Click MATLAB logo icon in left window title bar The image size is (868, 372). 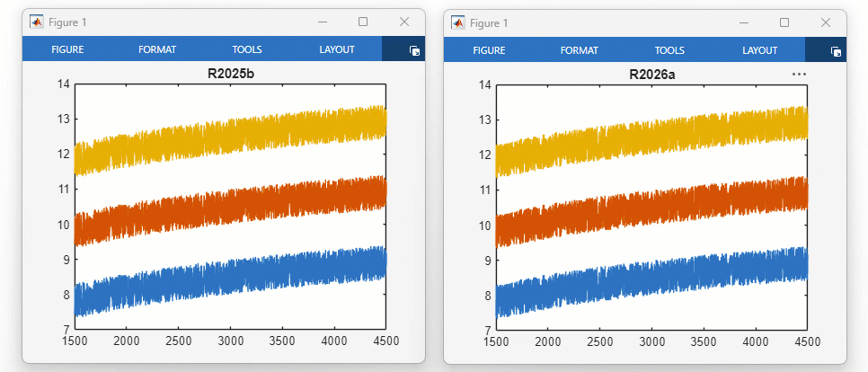[37, 22]
